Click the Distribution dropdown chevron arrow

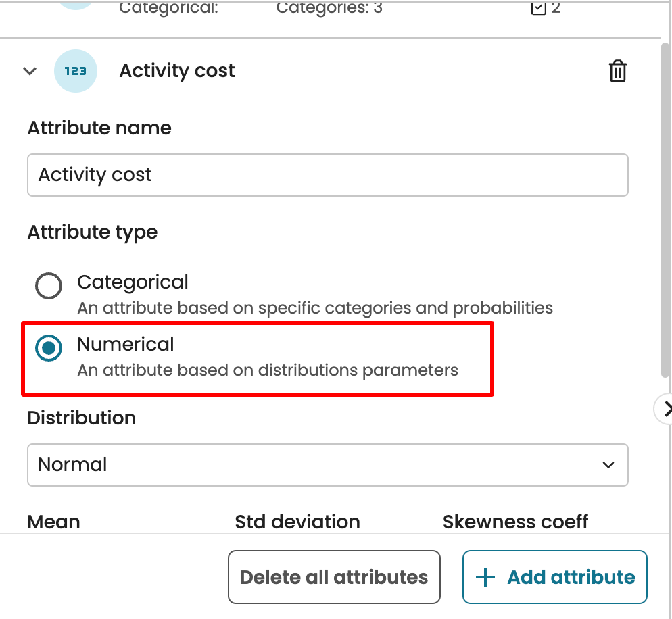point(608,464)
